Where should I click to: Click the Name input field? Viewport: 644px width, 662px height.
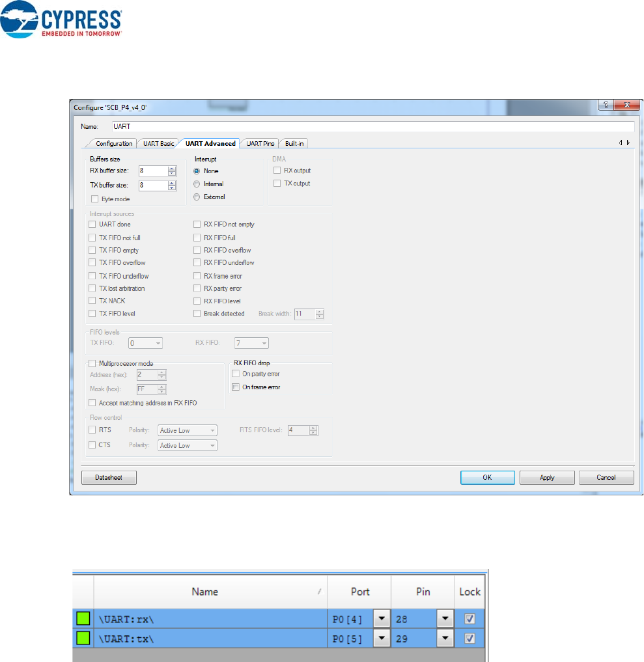click(372, 126)
